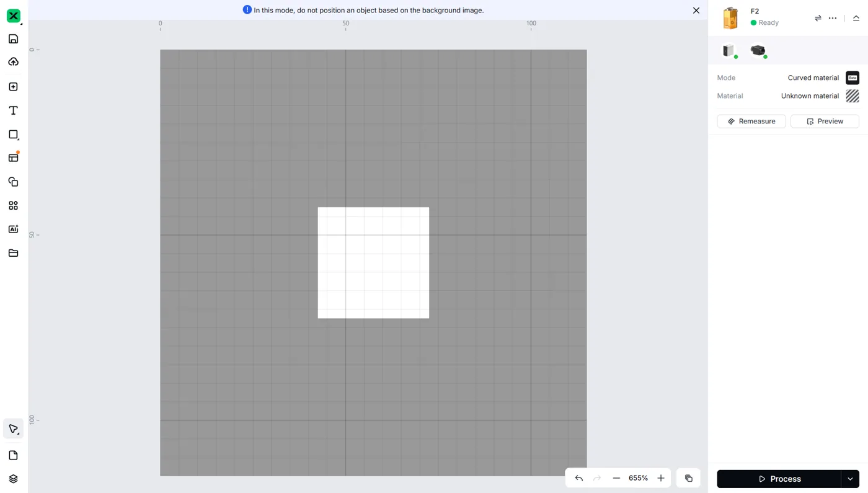Select the Text tool
Viewport: 868px width, 493px height.
(14, 110)
